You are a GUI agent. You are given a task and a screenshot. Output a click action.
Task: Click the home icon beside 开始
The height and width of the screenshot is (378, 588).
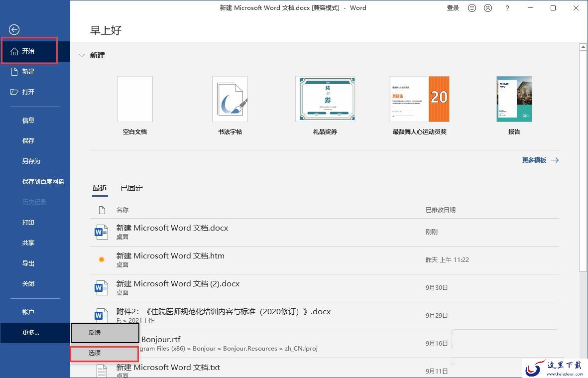point(14,51)
